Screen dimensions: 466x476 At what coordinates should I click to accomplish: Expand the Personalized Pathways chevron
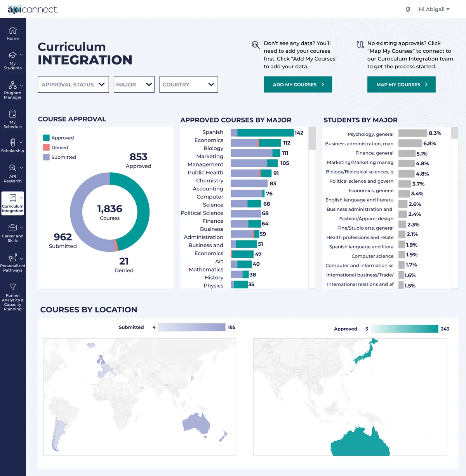click(x=21, y=258)
